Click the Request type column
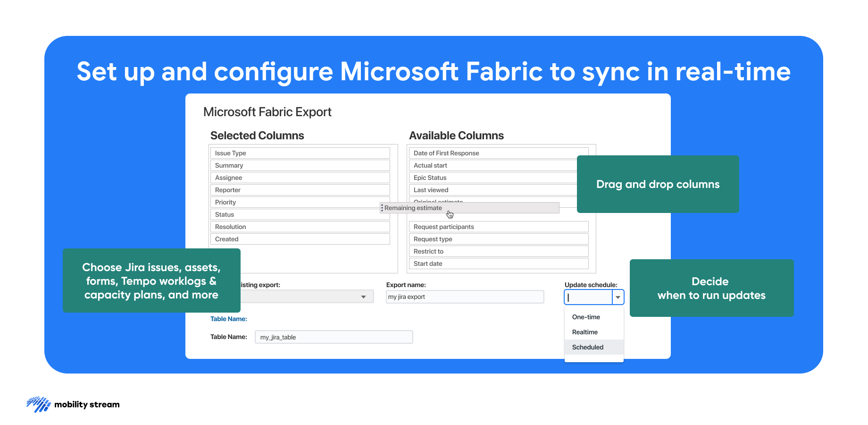The width and height of the screenshot is (868, 425). [499, 239]
